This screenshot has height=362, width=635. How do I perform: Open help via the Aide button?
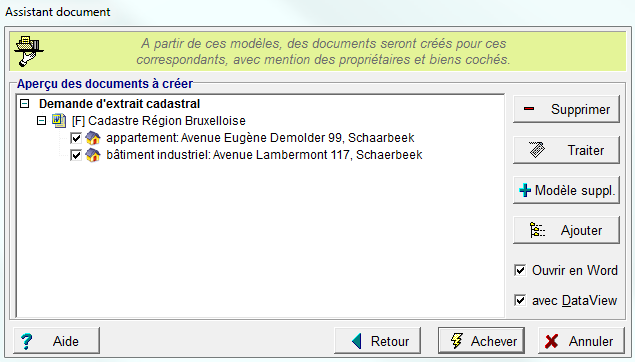(x=56, y=341)
